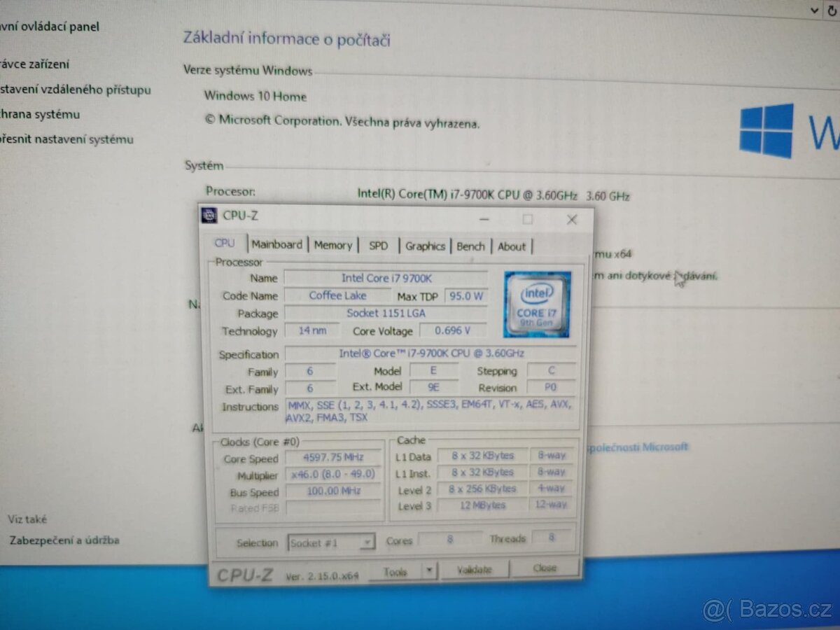Click the L1 Inst. value 8 x 32 KBytes
The image size is (840, 630).
[x=482, y=472]
